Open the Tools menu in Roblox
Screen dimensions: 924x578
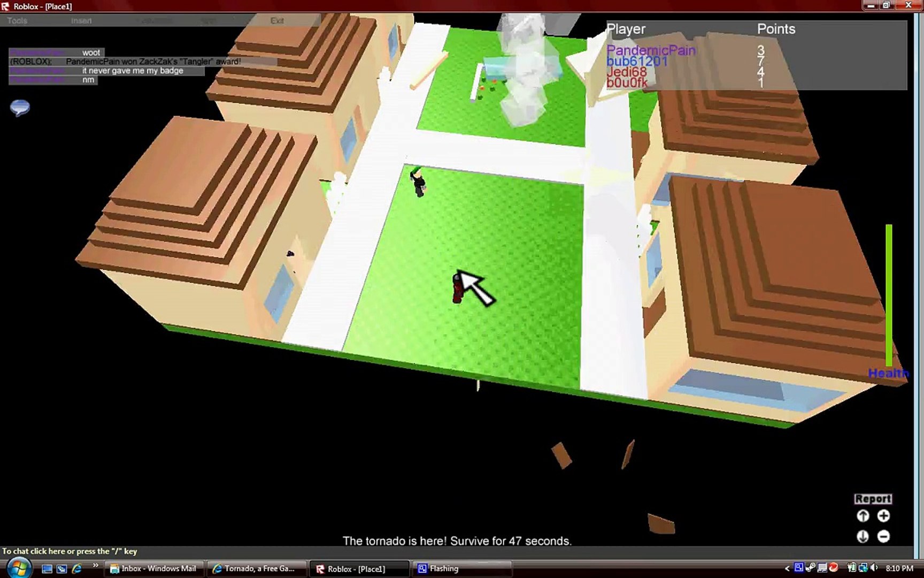click(17, 21)
